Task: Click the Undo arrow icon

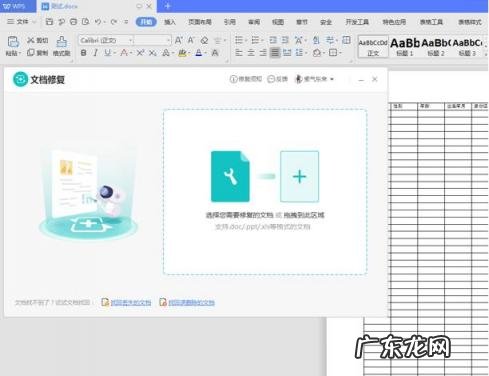Action: [98, 22]
